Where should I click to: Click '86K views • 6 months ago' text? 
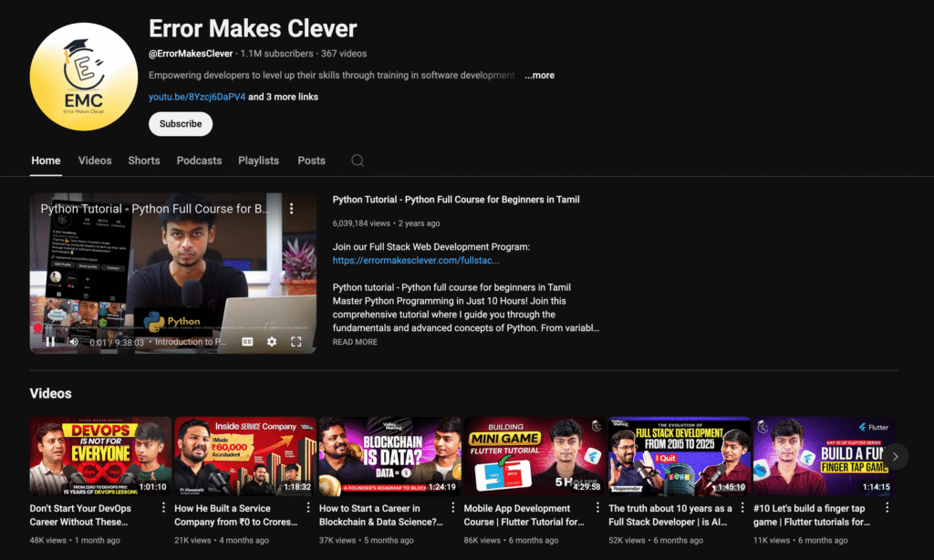tap(511, 540)
